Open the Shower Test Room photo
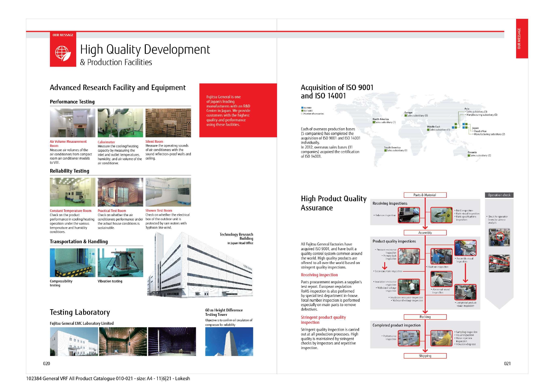The height and width of the screenshot is (392, 555). coord(168,192)
